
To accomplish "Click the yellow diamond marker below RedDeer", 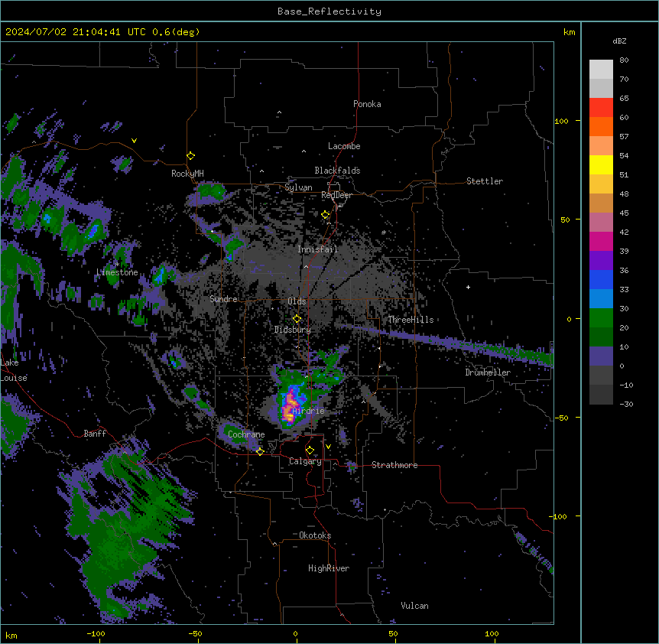I will tap(326, 215).
